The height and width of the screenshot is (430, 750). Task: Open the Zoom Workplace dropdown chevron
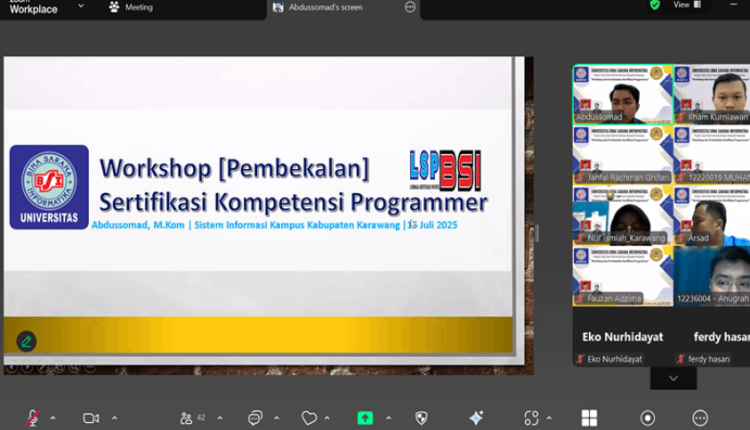(x=81, y=6)
